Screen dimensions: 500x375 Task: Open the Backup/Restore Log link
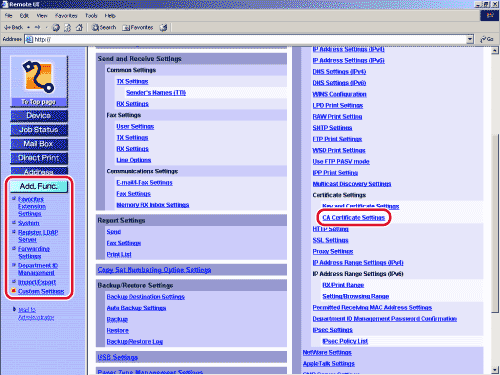pyautogui.click(x=135, y=342)
